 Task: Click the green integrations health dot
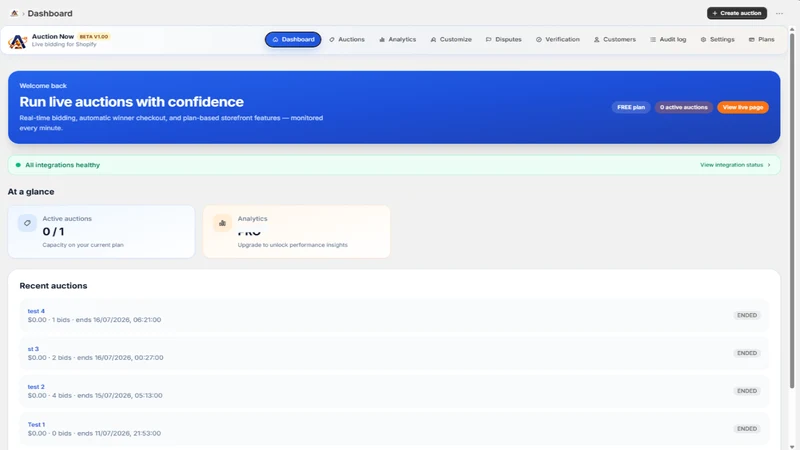point(18,165)
